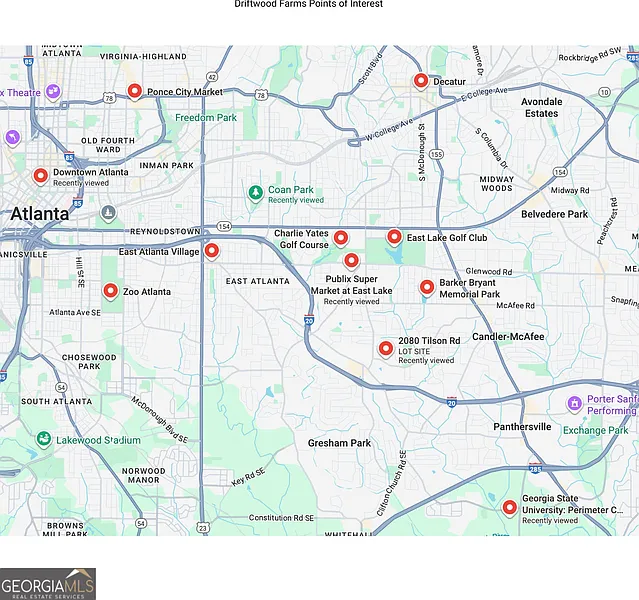Select the Lakewood Stadium green marker
Image resolution: width=639 pixels, height=600 pixels.
coord(44,439)
